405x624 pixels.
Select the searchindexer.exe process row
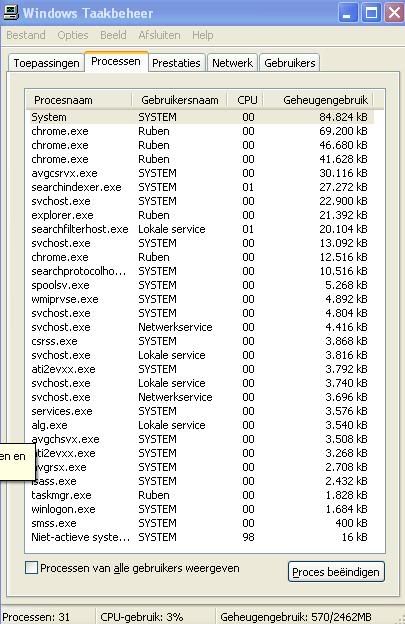click(x=201, y=187)
